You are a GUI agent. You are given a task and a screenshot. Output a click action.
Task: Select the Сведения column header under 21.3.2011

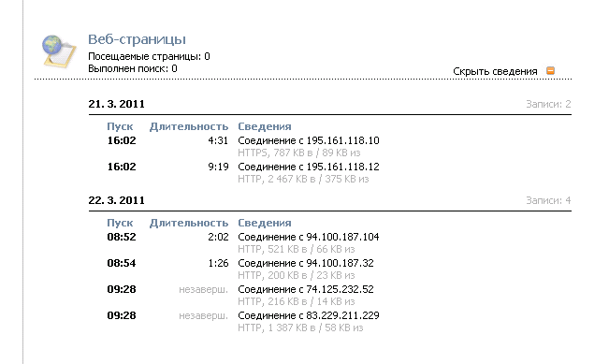(265, 126)
